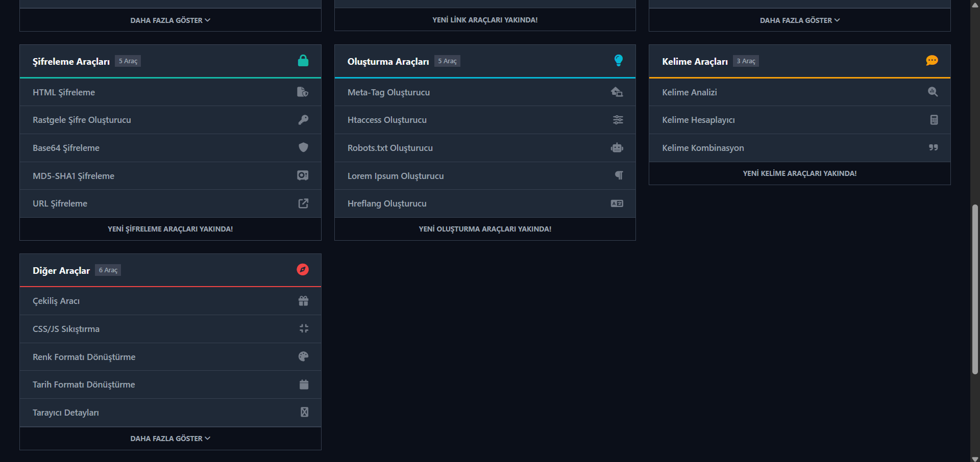Viewport: 980px width, 462px height.
Task: Click the gift icon beside Çekiliş Aracı
Action: point(303,301)
